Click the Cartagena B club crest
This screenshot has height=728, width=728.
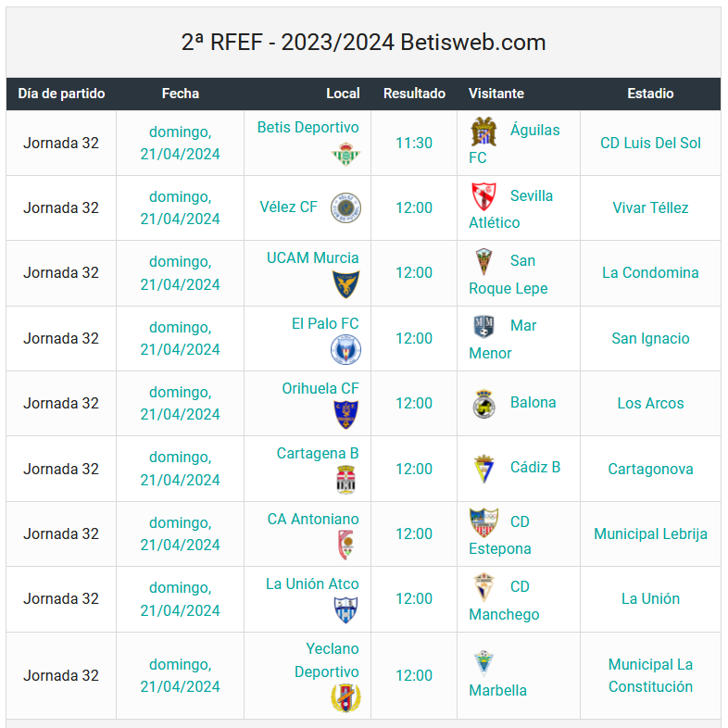345,480
